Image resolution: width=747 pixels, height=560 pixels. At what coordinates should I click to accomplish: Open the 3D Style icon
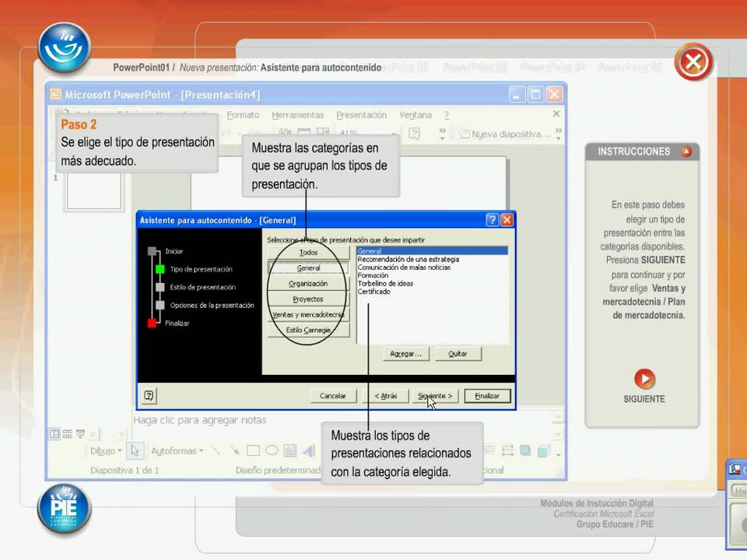pos(544,450)
